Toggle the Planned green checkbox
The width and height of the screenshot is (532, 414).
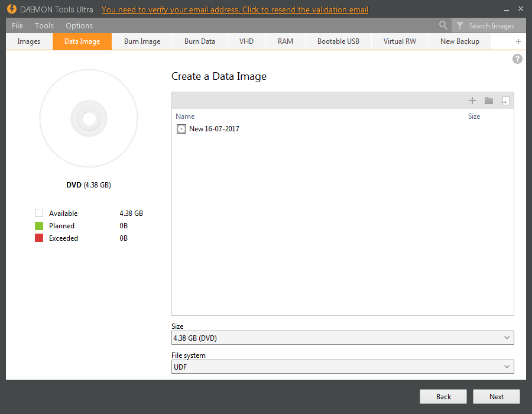39,225
